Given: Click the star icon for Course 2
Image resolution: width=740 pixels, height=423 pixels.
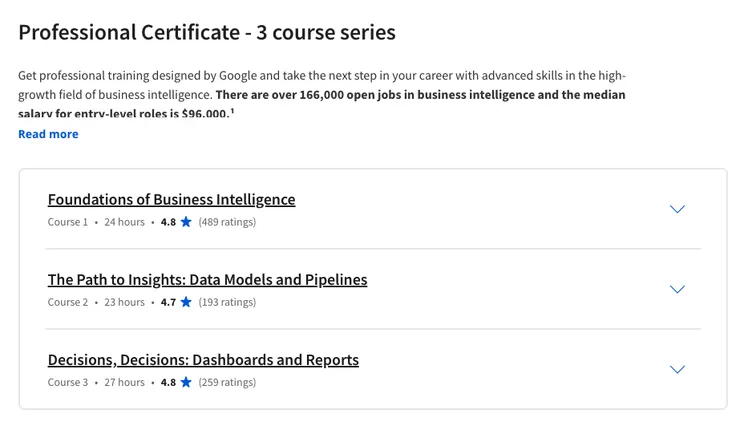Looking at the screenshot, I should pos(186,302).
